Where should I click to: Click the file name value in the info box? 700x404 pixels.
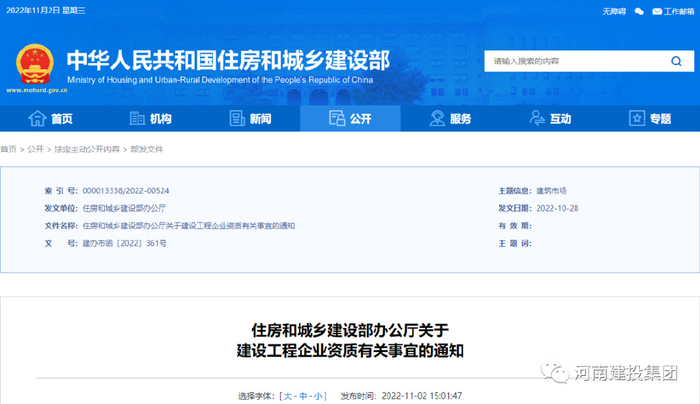point(189,225)
